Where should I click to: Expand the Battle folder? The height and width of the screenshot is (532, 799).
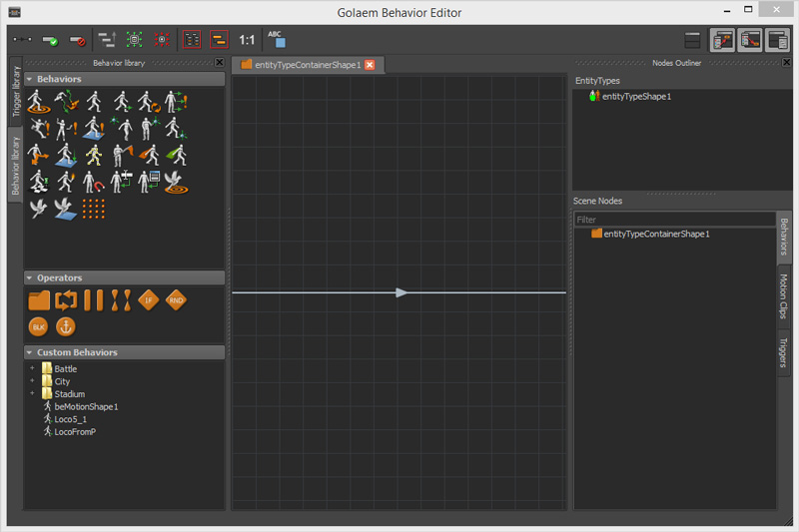(x=33, y=368)
